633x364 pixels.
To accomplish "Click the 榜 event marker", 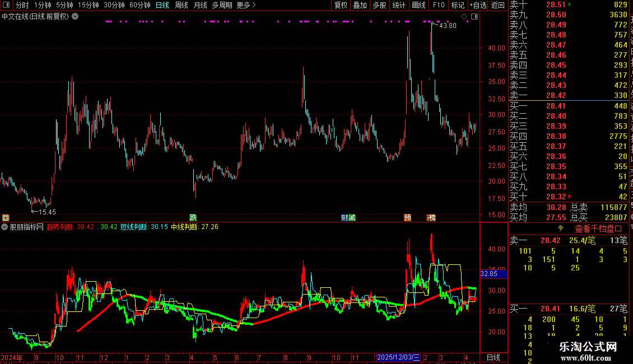I will point(431,217).
